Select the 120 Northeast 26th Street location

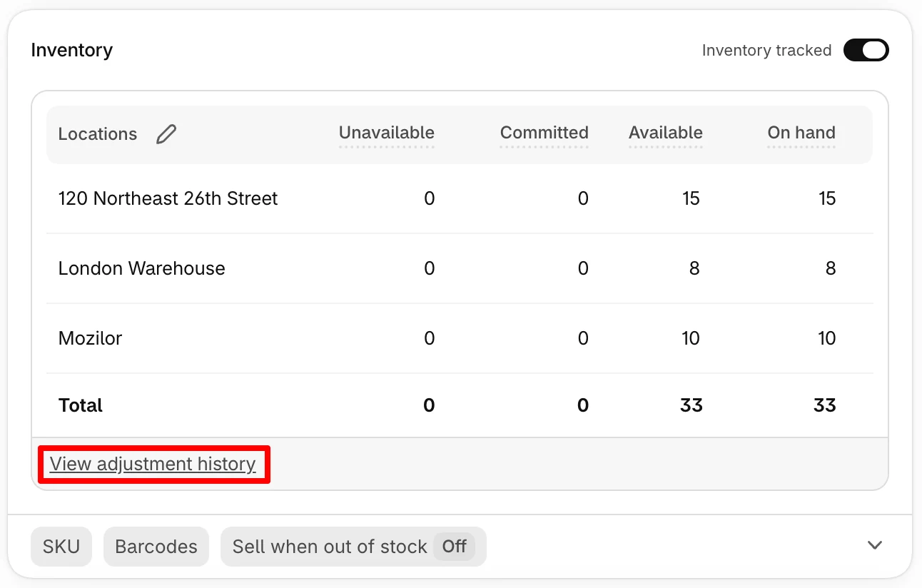[168, 198]
